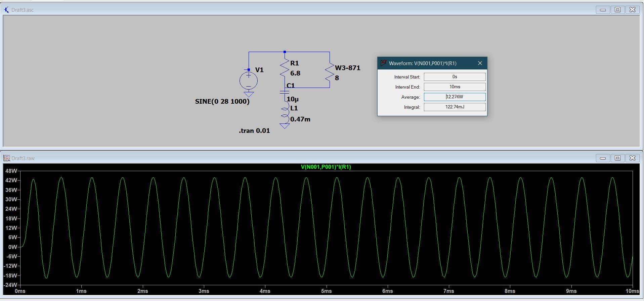
Task: Click the Interval Start label
Action: pos(407,77)
